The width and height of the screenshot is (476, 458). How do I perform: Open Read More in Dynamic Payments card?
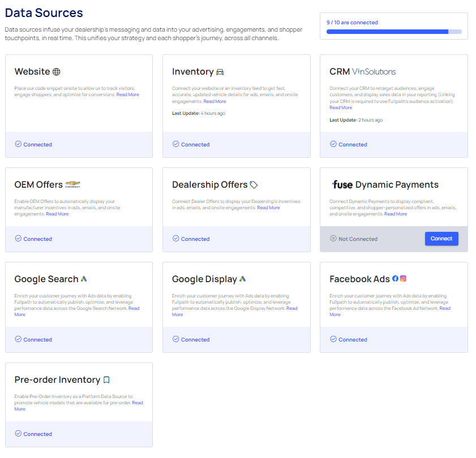click(x=396, y=214)
